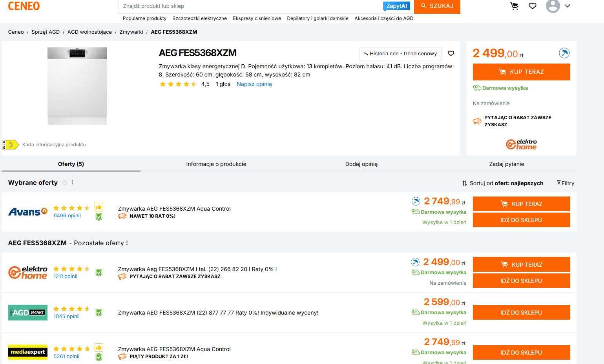This screenshot has height=364, width=604.
Task: Click the Ceneo logo
Action: click(x=24, y=6)
